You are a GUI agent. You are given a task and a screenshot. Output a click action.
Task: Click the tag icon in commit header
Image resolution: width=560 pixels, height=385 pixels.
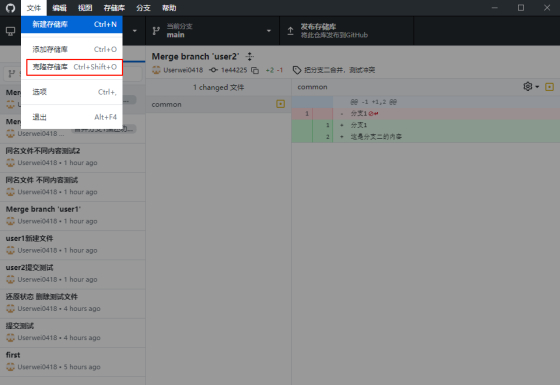click(297, 70)
